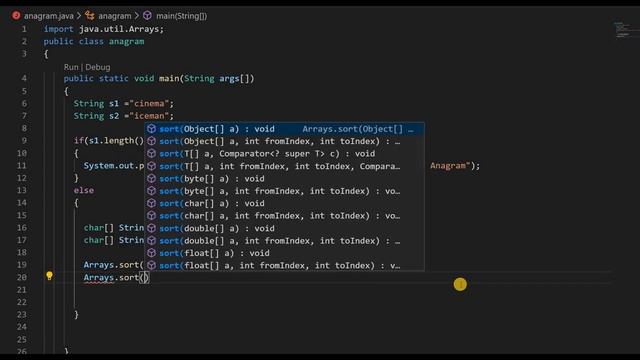Click 'char[]' on line 17
This screenshot has width=640, height=360.
click(x=98, y=240)
